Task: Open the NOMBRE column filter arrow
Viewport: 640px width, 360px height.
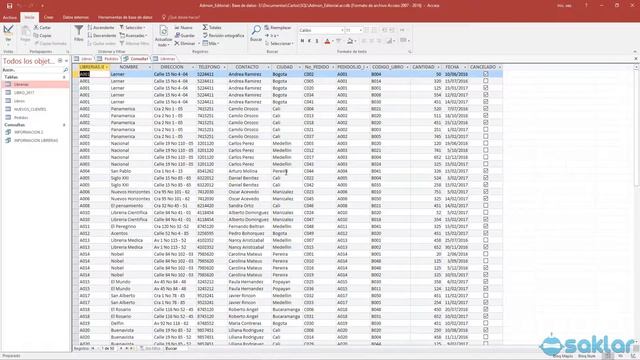Action: (x=149, y=67)
